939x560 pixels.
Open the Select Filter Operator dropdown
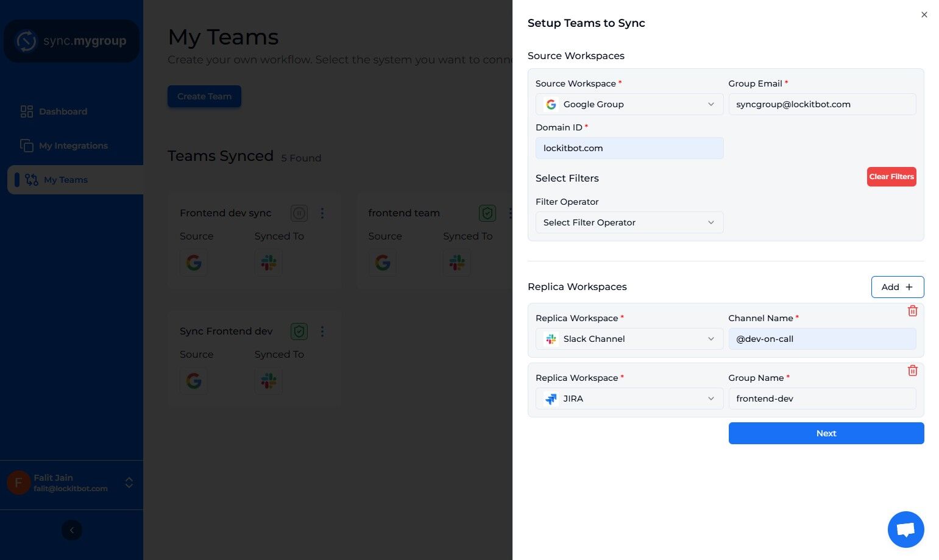629,222
